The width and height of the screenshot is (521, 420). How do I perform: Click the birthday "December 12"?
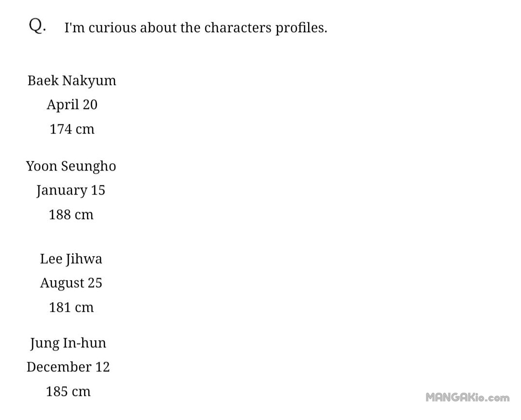pos(68,367)
